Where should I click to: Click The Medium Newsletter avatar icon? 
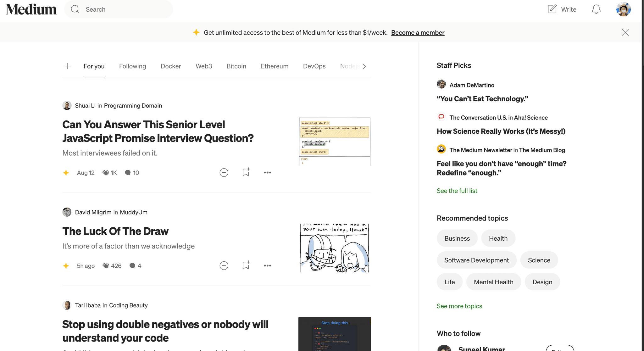(x=441, y=149)
